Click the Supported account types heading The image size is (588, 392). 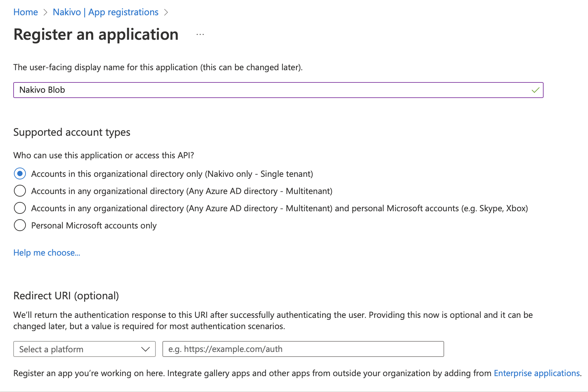72,132
